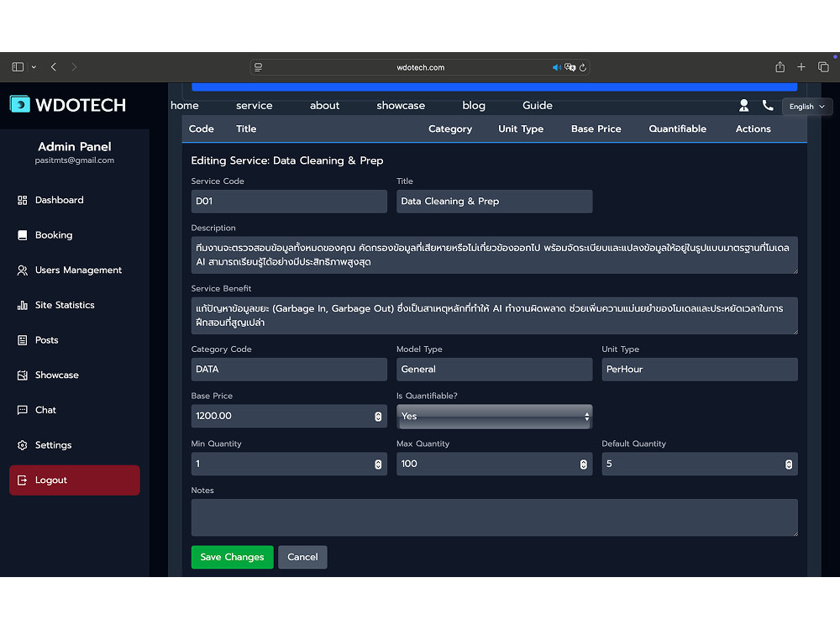Image resolution: width=840 pixels, height=630 pixels.
Task: Go back with the back arrow
Action: click(x=54, y=67)
